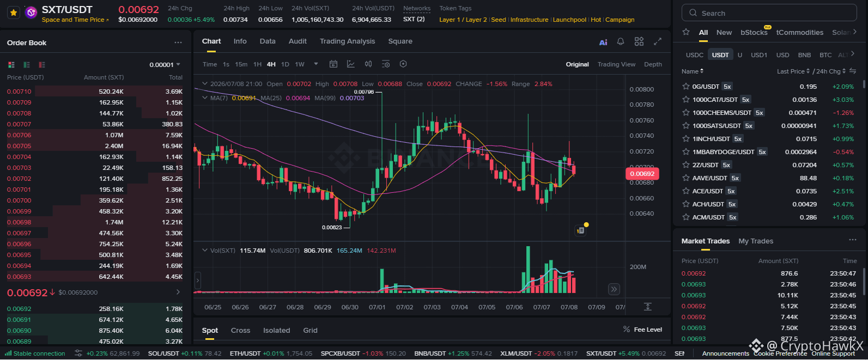The image size is (868, 360).
Task: Expand chart to fullscreen
Action: pyautogui.click(x=658, y=41)
